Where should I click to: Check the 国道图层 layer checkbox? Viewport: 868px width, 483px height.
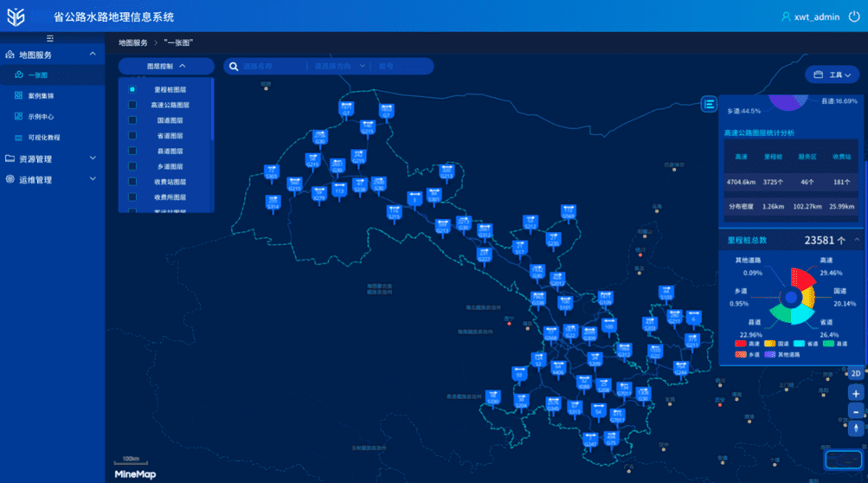132,121
